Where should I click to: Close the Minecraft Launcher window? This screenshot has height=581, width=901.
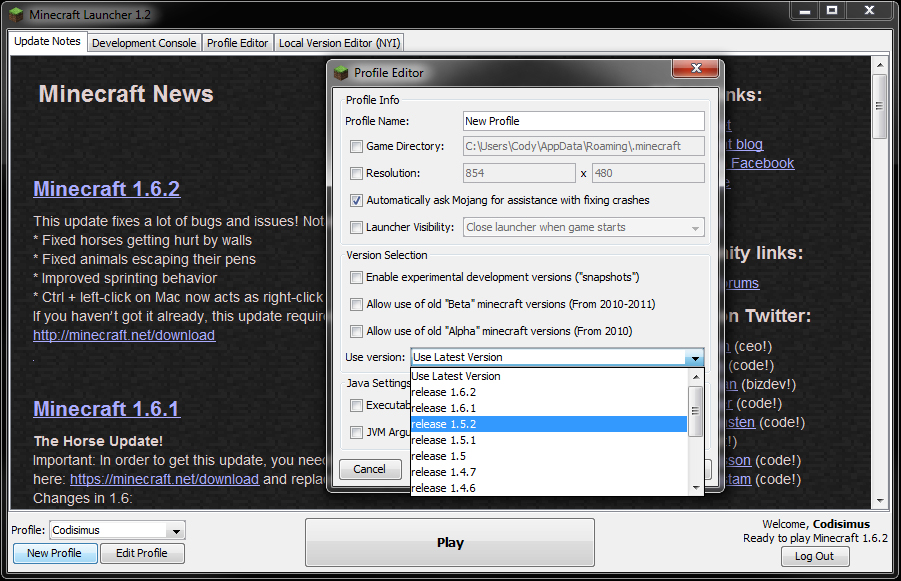(869, 11)
